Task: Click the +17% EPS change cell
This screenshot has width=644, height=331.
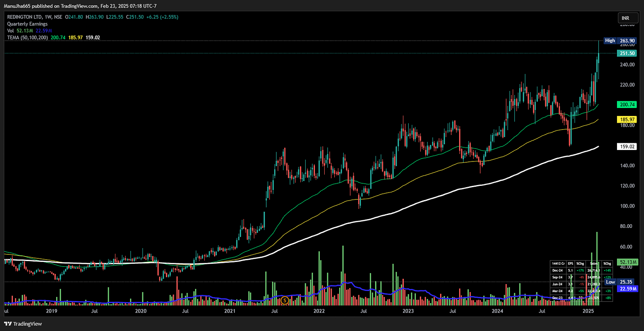Action: click(580, 271)
